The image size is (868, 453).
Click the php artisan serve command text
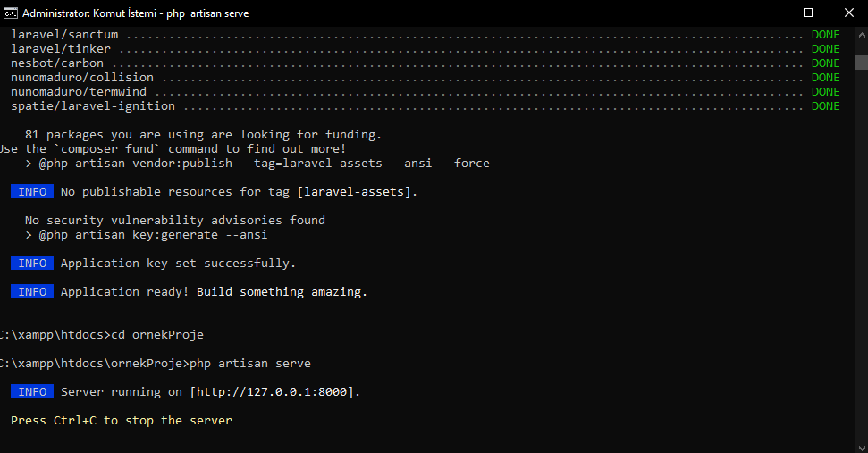250,364
